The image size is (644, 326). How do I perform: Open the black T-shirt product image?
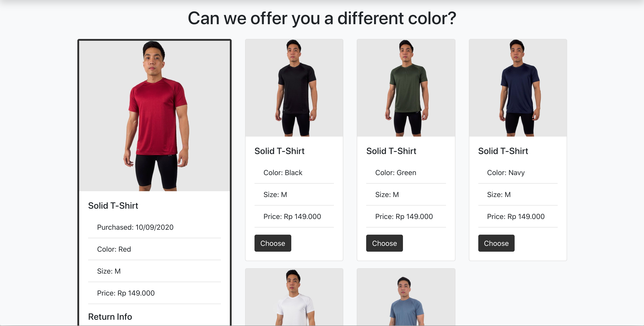pos(294,88)
